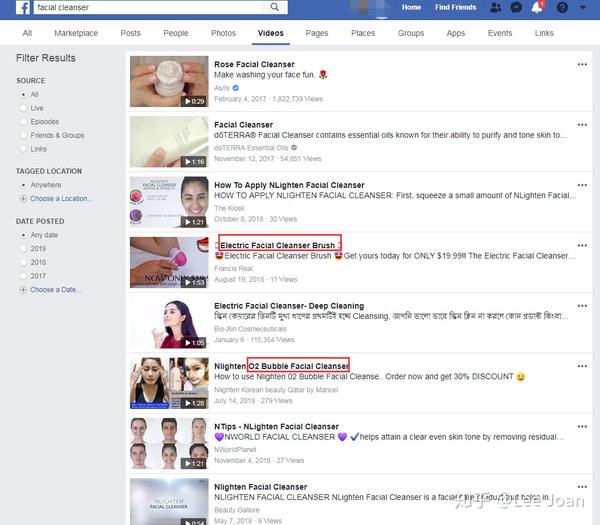
Task: Filter by 2017 date radio button
Action: coord(23,276)
